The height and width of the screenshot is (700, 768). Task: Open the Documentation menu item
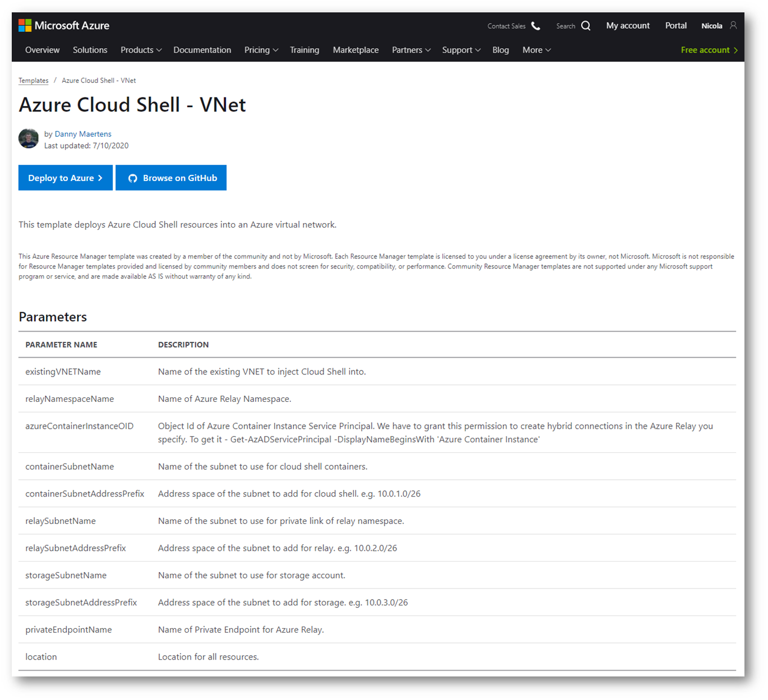coord(202,50)
